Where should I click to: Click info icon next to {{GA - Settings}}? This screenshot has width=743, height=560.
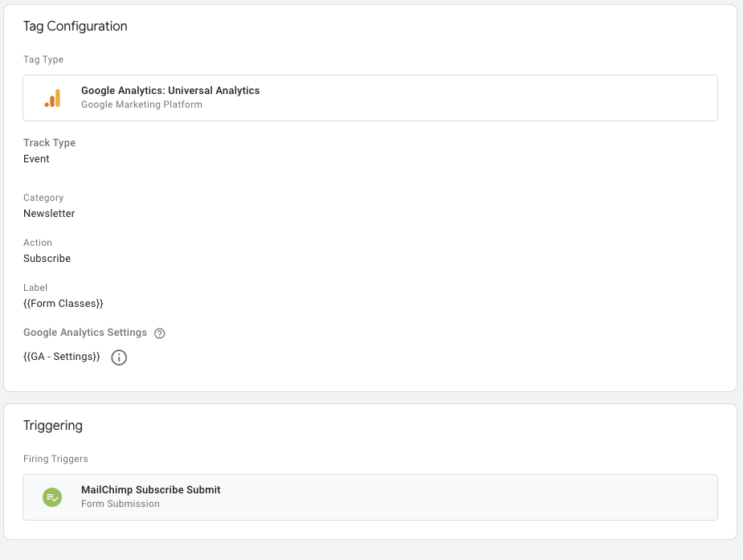[x=119, y=358]
